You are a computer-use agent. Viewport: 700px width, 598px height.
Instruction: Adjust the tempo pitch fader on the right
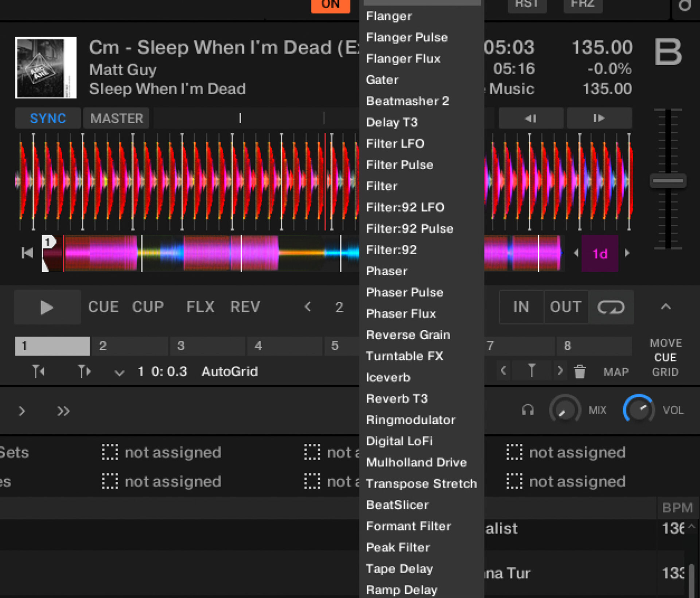coord(668,180)
